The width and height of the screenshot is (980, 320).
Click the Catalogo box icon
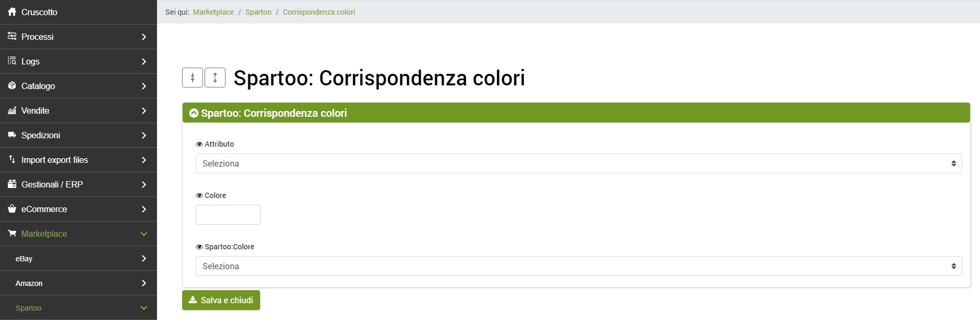[12, 85]
